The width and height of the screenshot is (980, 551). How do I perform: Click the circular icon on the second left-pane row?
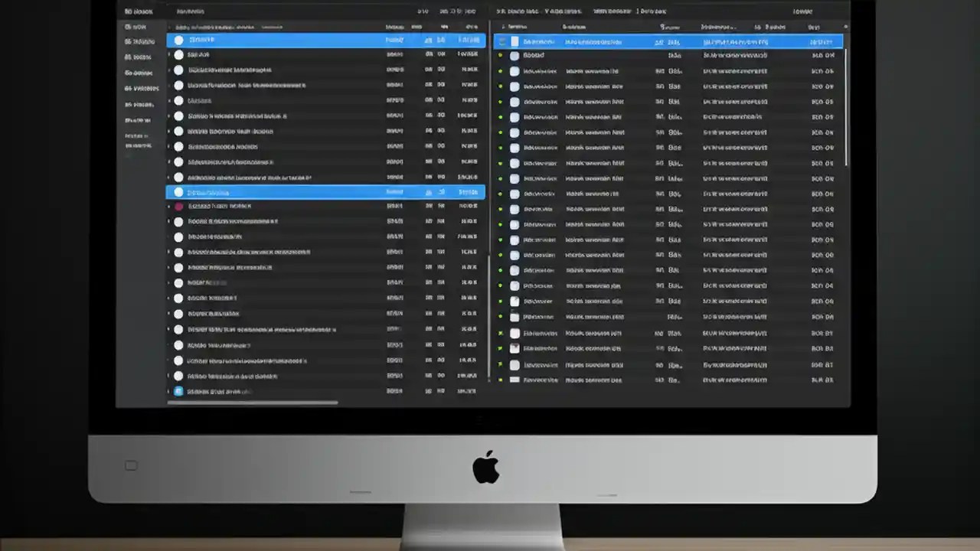pos(178,54)
